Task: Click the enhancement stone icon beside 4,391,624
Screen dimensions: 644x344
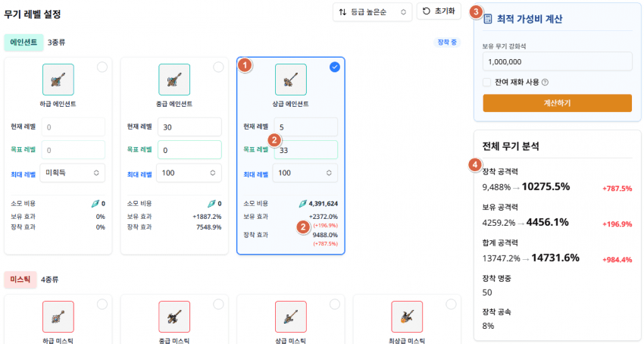Action: (x=303, y=203)
